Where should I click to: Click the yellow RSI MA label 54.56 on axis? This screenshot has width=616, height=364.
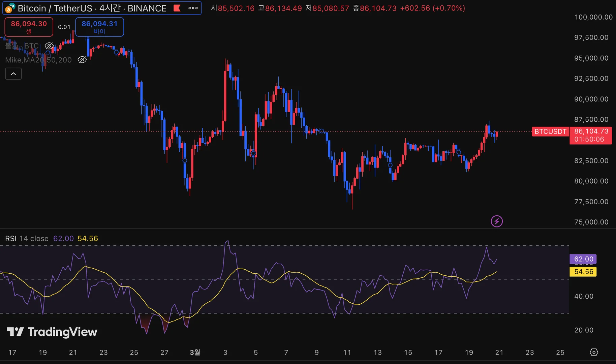click(583, 272)
